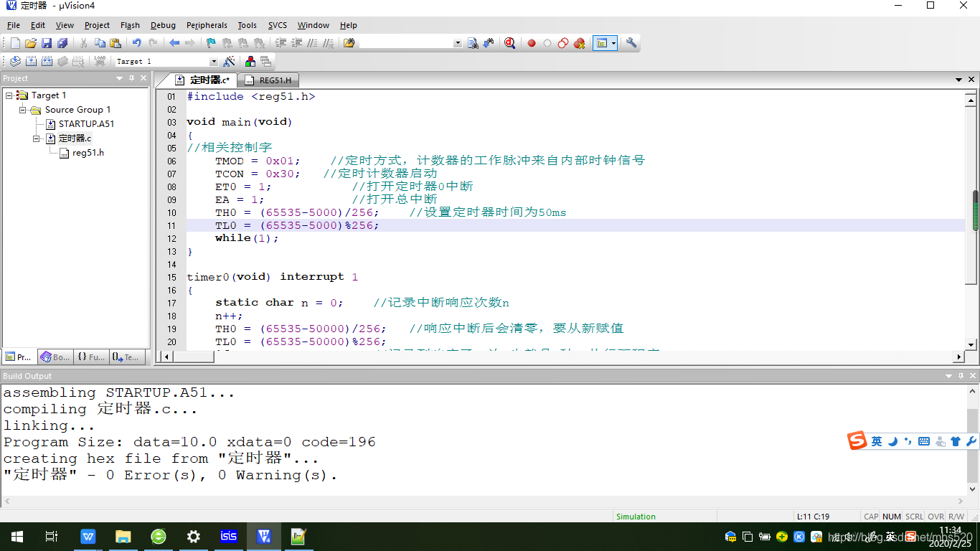The width and height of the screenshot is (980, 551).
Task: Open the Find text combo box dropdown
Action: pos(458,43)
